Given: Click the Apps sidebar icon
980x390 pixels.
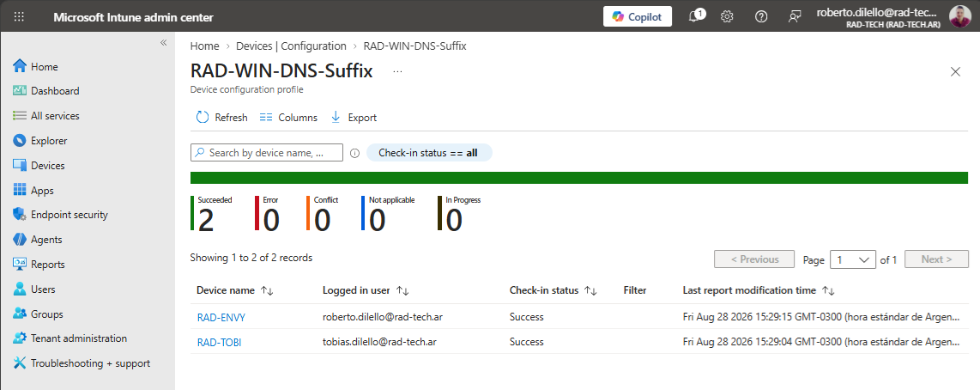Looking at the screenshot, I should point(20,191).
